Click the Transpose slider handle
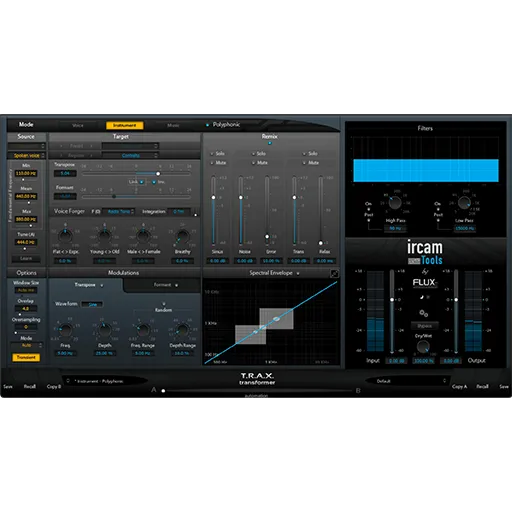This screenshot has height=512, width=512. (x=158, y=174)
